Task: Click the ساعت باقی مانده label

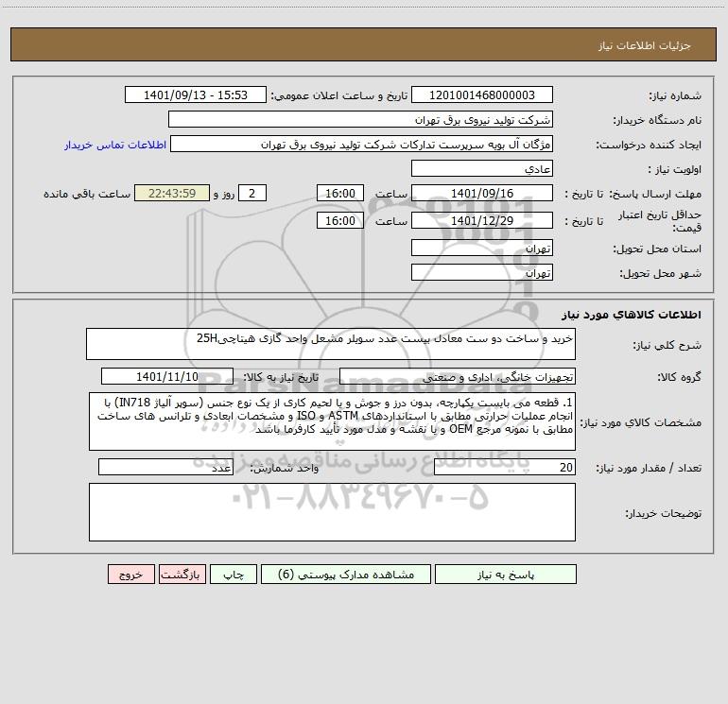Action: pyautogui.click(x=87, y=194)
